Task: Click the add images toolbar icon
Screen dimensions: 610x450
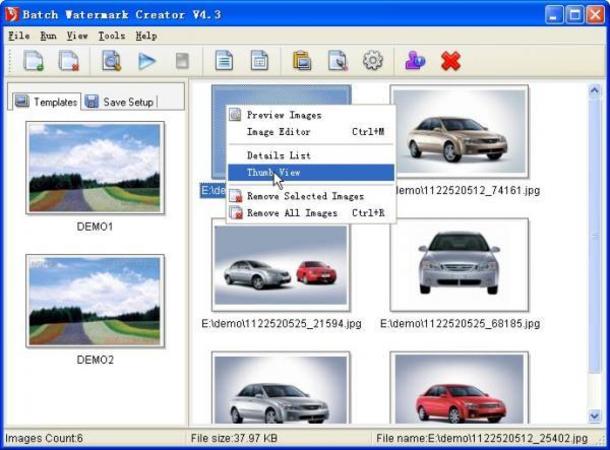Action: (33, 61)
